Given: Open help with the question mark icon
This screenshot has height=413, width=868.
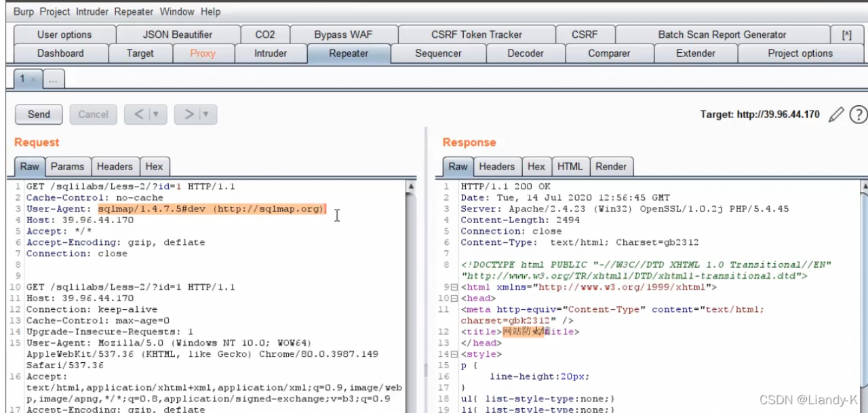Looking at the screenshot, I should pos(858,115).
